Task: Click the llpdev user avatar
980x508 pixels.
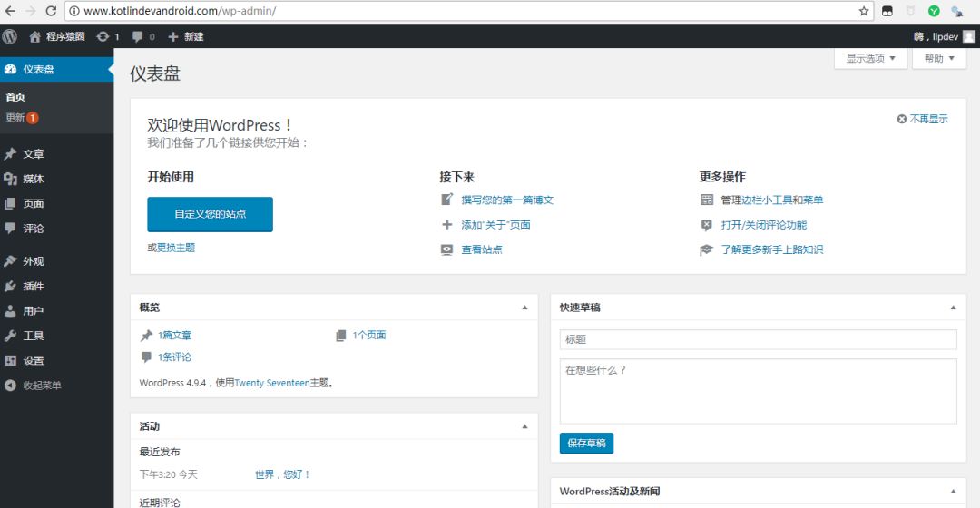Action: tap(969, 37)
